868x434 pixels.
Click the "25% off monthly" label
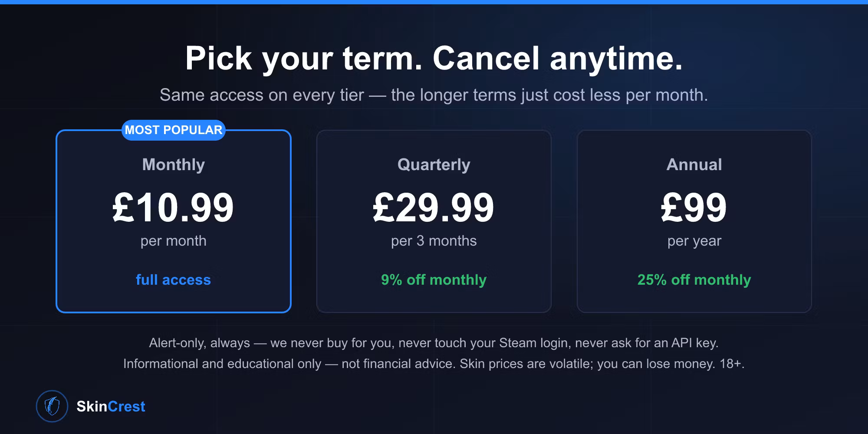tap(694, 280)
